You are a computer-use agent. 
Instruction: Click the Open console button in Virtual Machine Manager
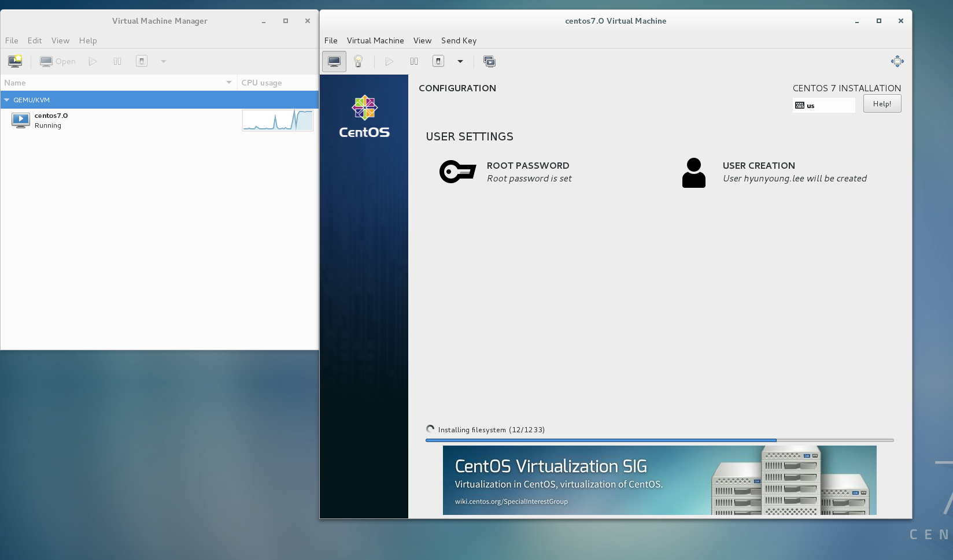coord(58,61)
